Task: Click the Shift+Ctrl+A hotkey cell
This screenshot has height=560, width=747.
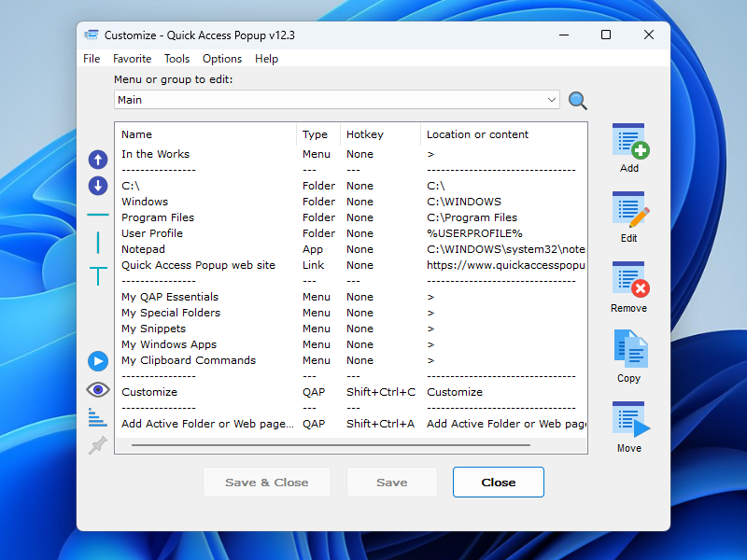Action: point(380,424)
